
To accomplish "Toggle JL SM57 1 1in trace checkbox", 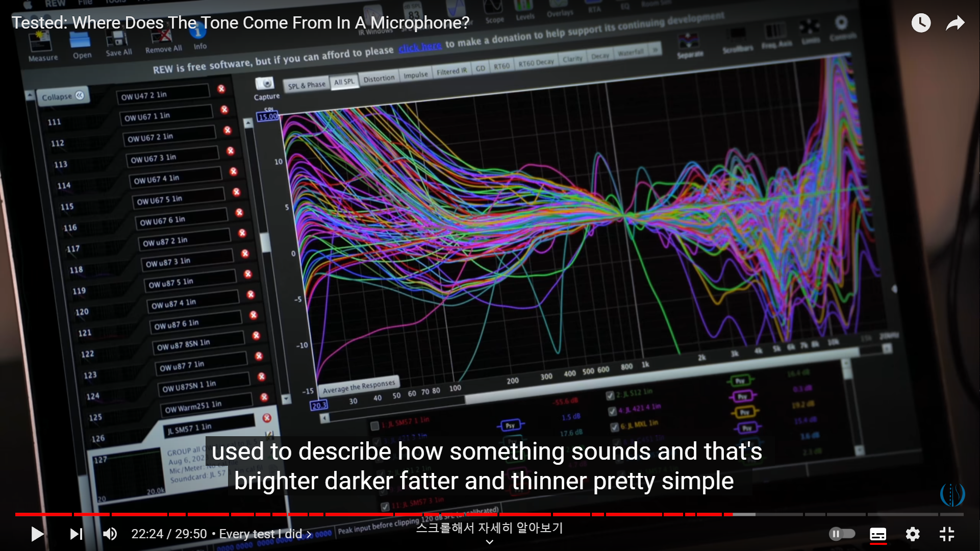I will point(374,425).
